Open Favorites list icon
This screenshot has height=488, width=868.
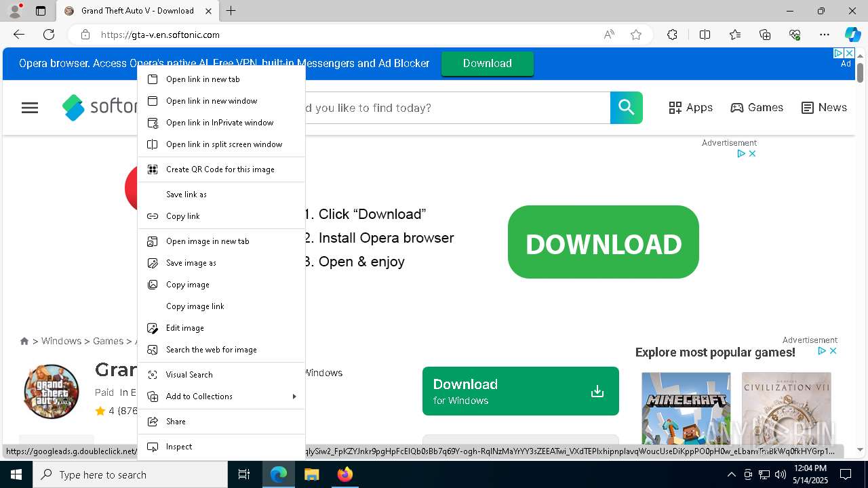pyautogui.click(x=735, y=35)
